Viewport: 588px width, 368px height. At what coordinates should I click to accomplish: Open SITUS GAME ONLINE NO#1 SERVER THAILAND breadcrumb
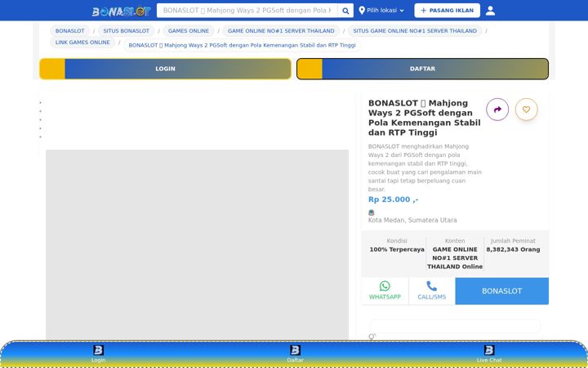pos(415,31)
